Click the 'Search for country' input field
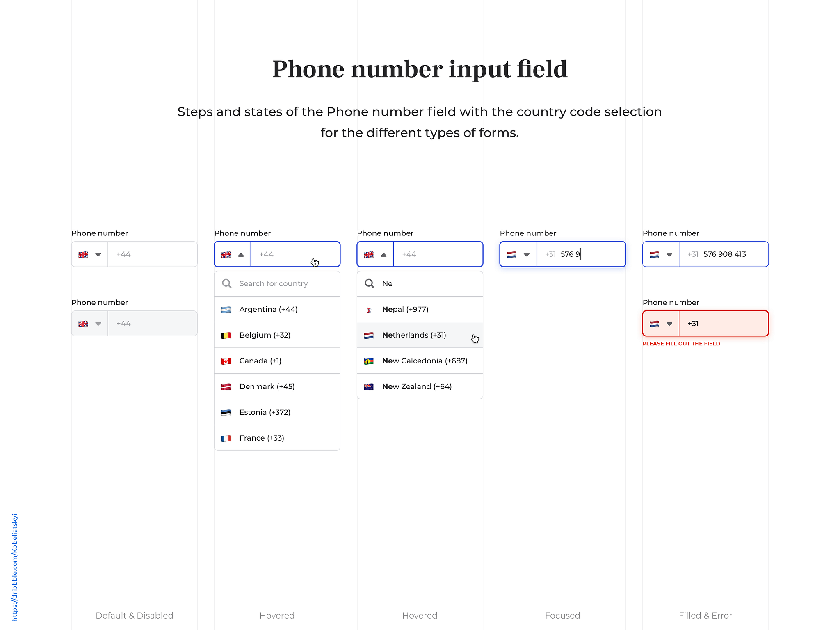This screenshot has width=840, height=630. click(x=277, y=283)
